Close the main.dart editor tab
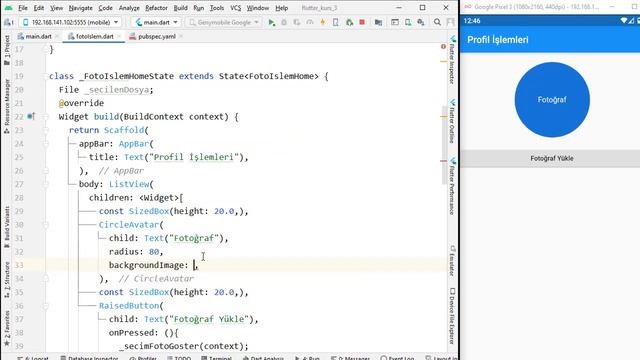This screenshot has height=360, width=640. coord(57,36)
